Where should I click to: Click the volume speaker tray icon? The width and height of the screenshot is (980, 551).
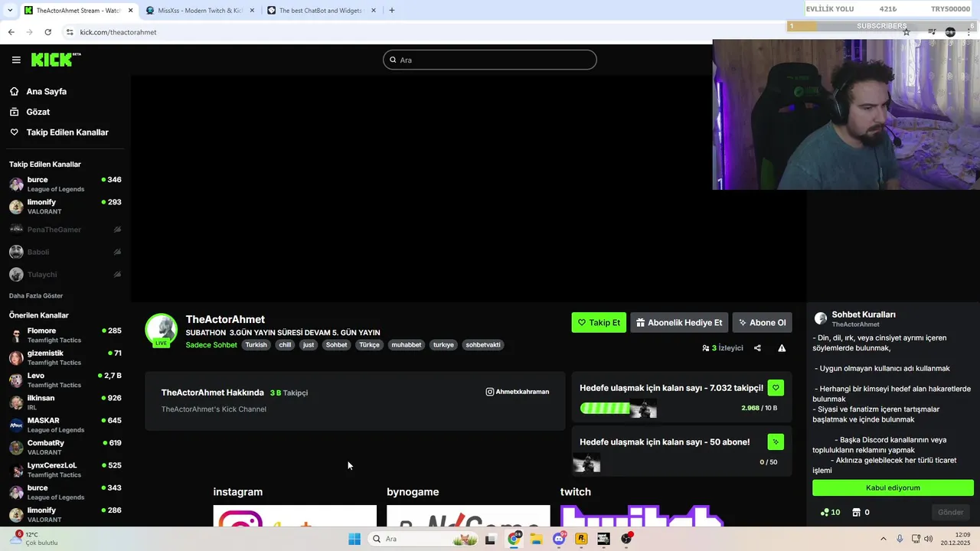click(929, 539)
